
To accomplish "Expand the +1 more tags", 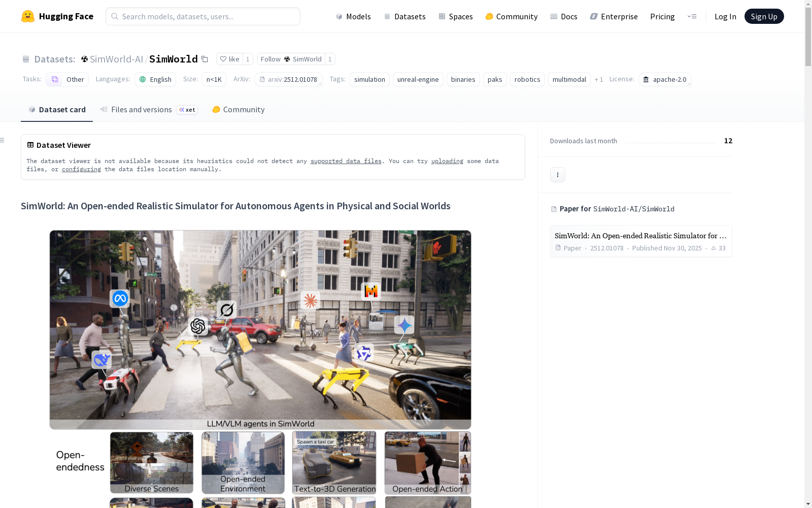I will [599, 79].
